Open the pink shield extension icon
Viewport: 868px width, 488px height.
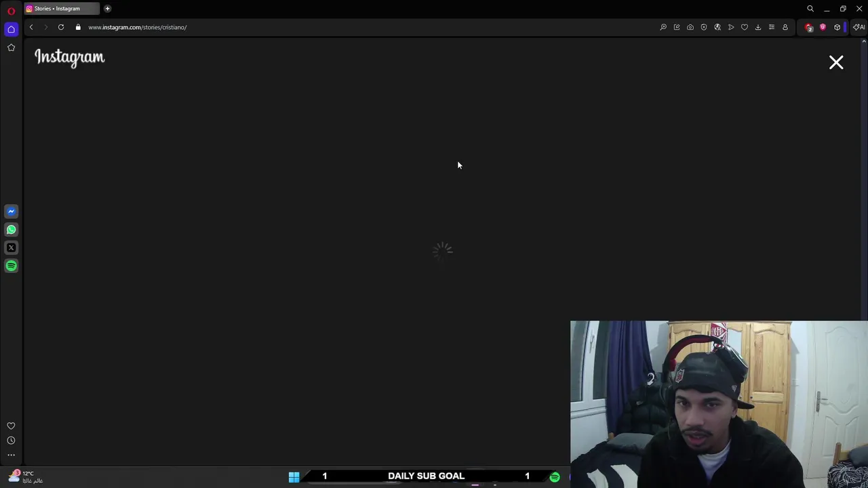coord(823,27)
